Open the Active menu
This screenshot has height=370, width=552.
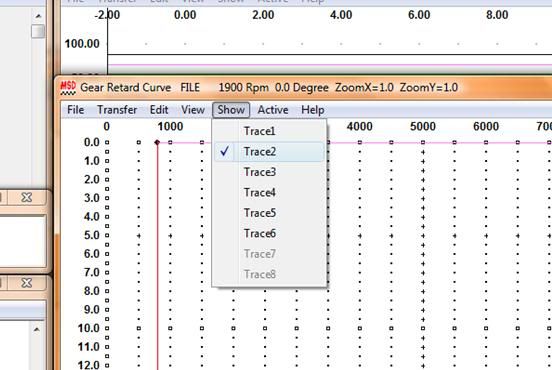(273, 110)
